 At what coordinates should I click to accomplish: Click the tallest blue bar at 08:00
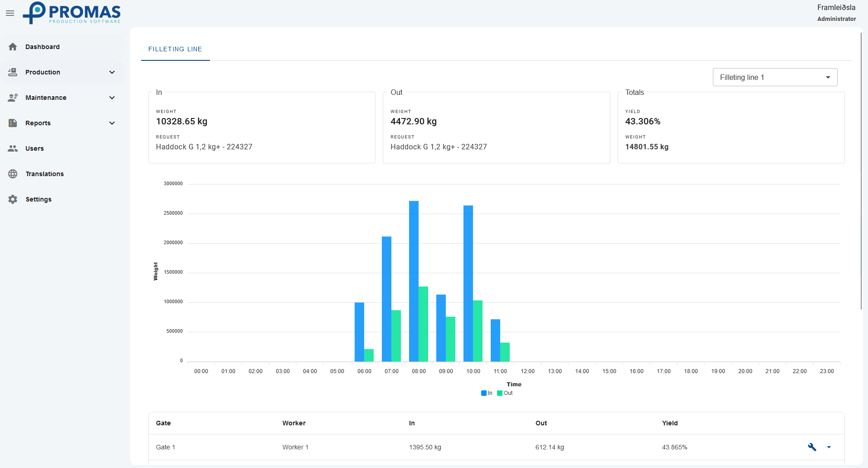(414, 281)
